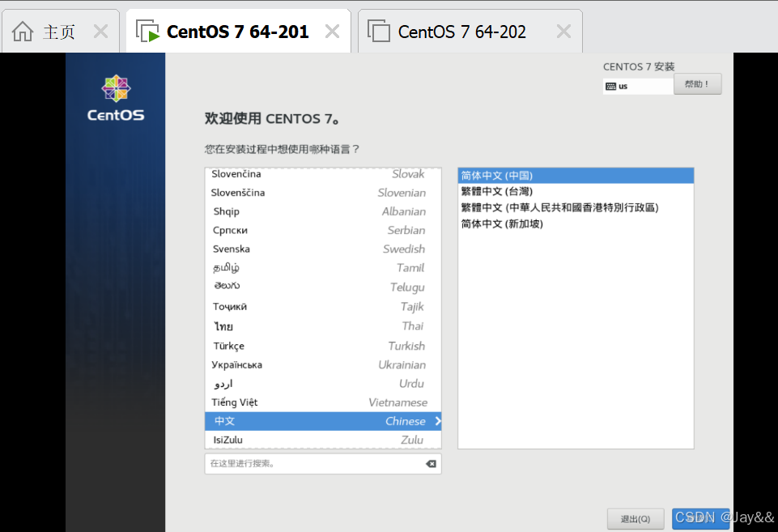The height and width of the screenshot is (532, 778).
Task: Select the Urdu language row
Action: (323, 384)
